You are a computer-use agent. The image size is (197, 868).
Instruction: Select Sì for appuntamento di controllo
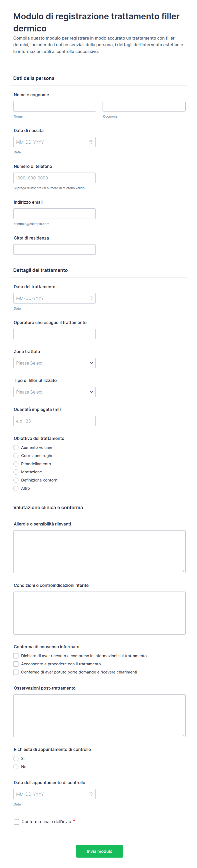16,758
